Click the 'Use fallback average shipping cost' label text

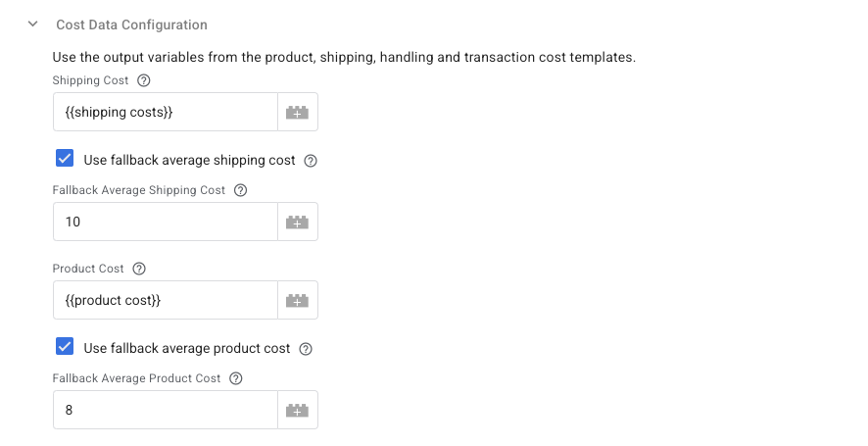tap(189, 160)
